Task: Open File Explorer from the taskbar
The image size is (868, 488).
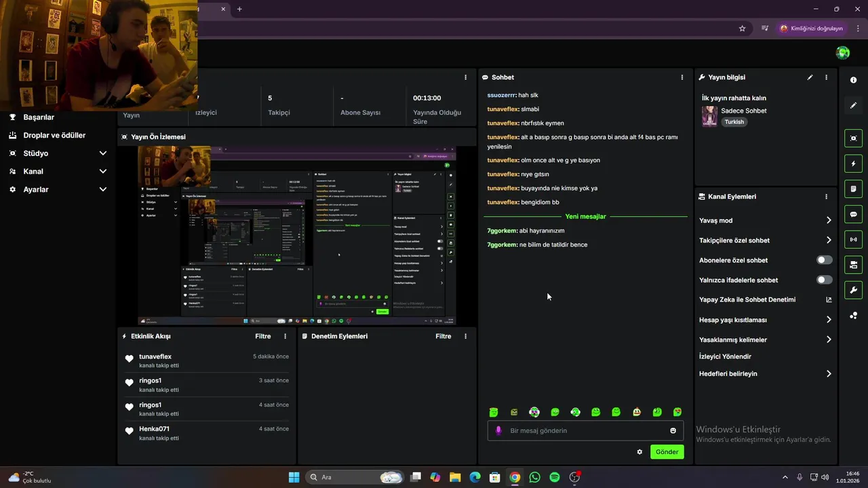Action: 455,477
